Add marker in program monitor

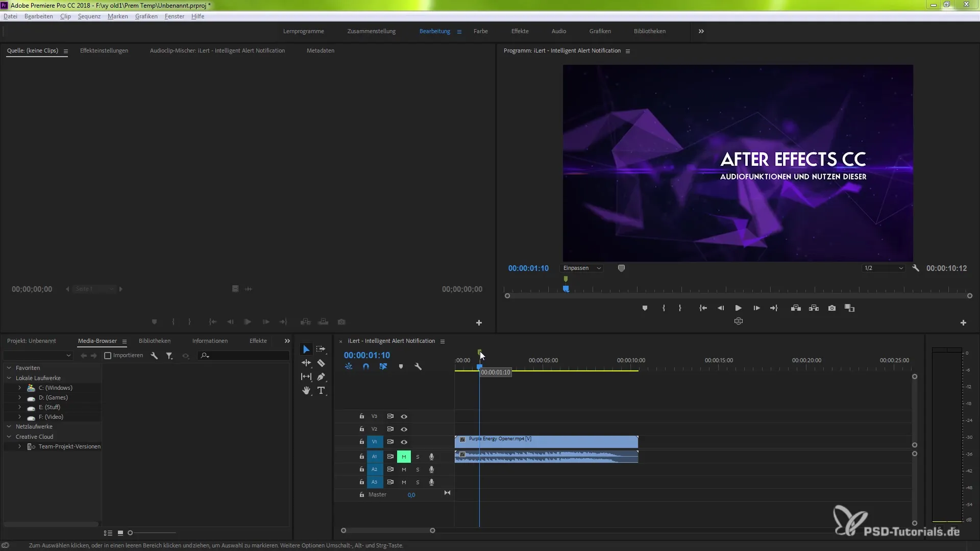click(645, 308)
